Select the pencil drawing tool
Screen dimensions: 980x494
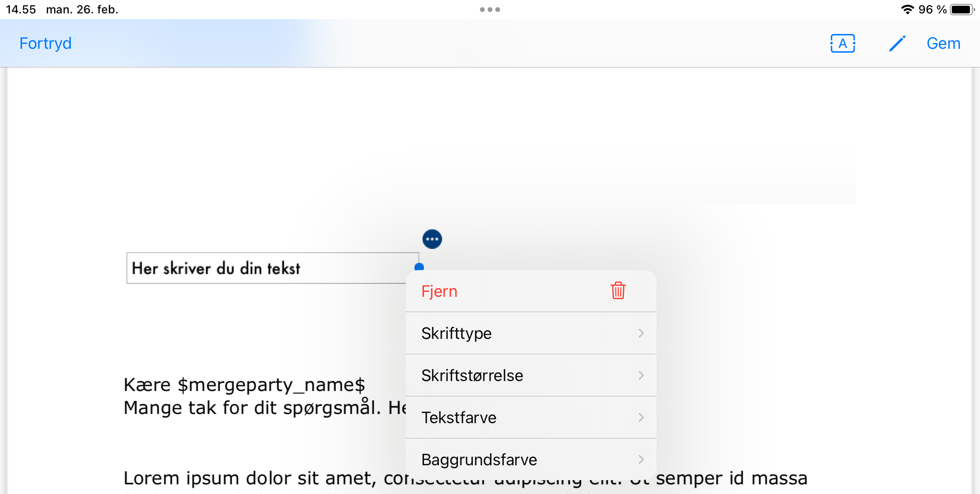(897, 44)
